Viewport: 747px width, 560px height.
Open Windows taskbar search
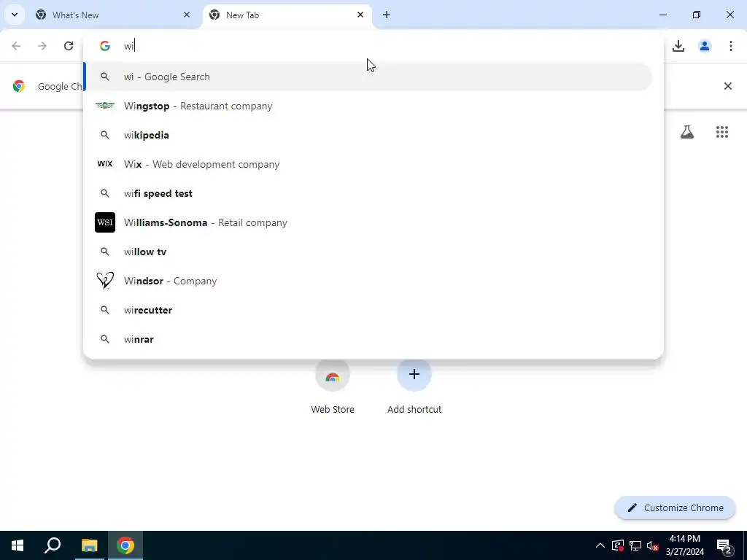point(53,545)
